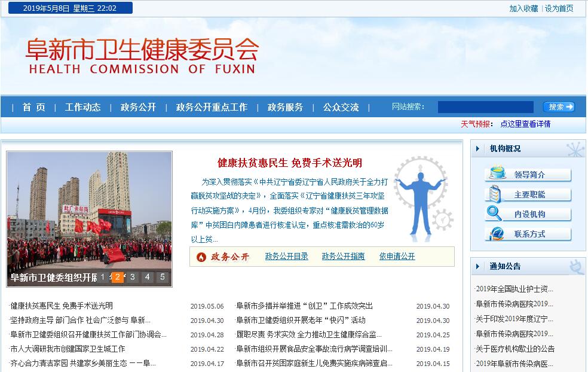This screenshot has height=372, width=588.
Task: Expand 机构概况 panel arrow
Action: click(478, 148)
